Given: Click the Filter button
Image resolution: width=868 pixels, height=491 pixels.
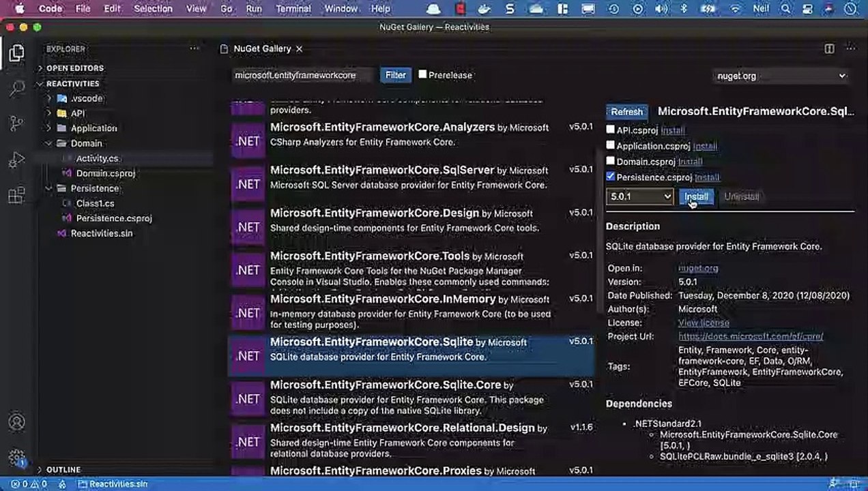Looking at the screenshot, I should (x=395, y=75).
